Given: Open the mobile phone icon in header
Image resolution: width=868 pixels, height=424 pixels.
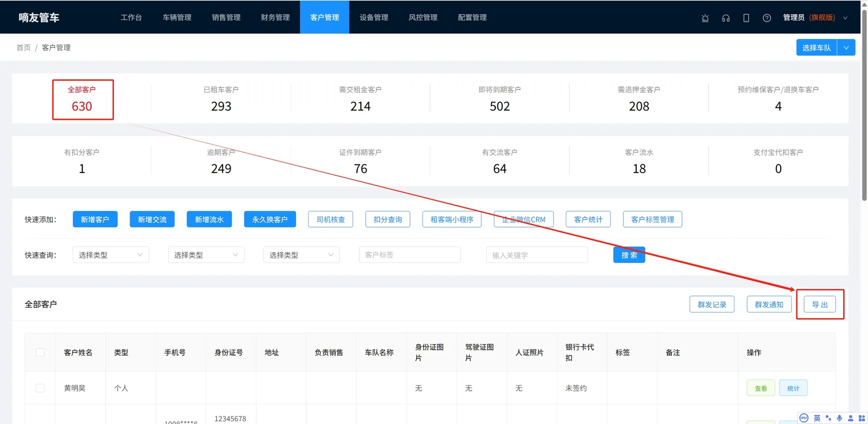Looking at the screenshot, I should (746, 18).
